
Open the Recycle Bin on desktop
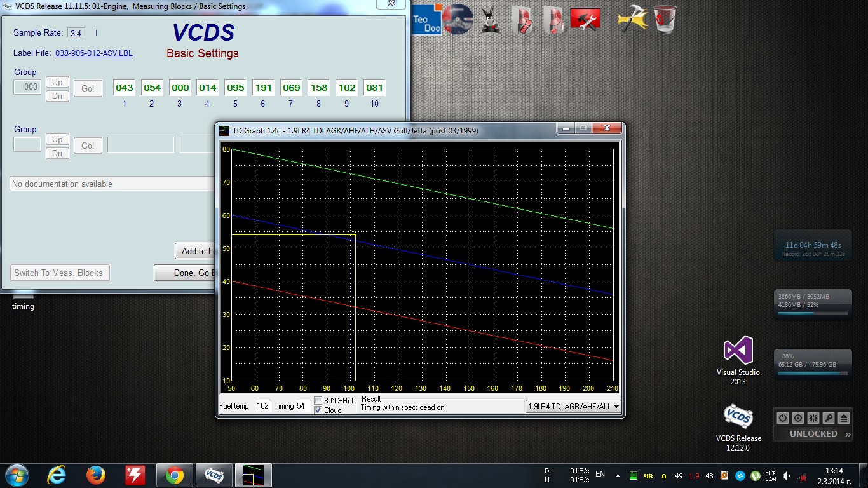(x=665, y=19)
